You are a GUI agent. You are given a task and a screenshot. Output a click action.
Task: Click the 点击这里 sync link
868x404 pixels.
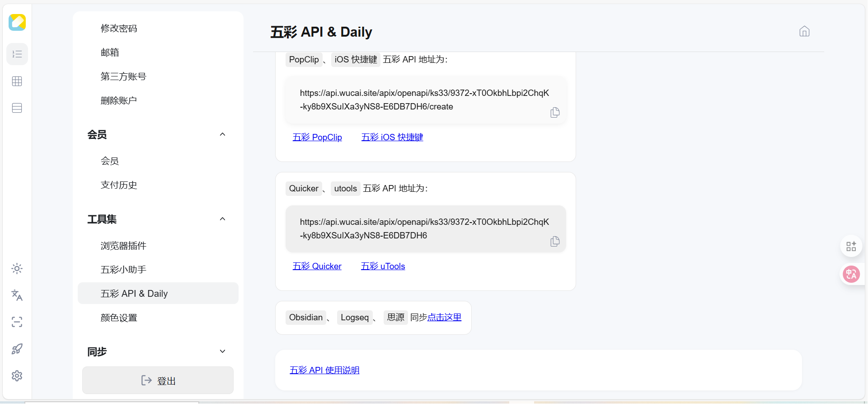445,318
